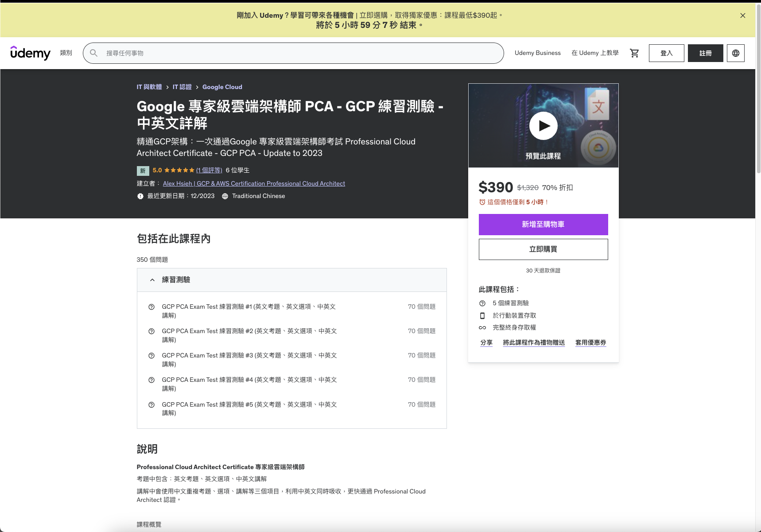Screen dimensions: 761x532
Task: Click the 包括在此課程內 heading
Action: coord(174,239)
